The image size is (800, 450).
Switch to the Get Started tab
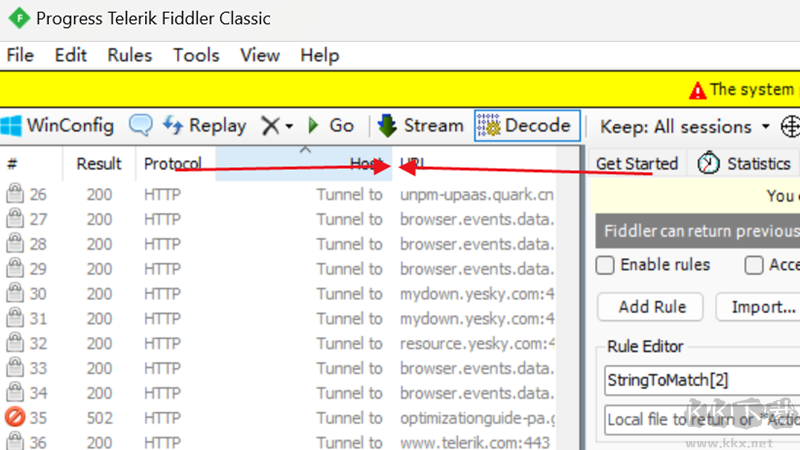636,164
